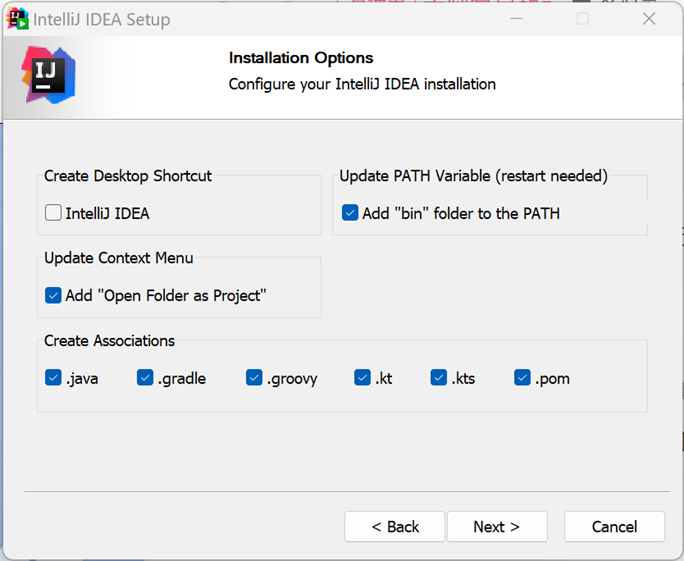Viewport: 684px width, 561px height.
Task: Click the disabled maximize window button
Action: click(582, 19)
